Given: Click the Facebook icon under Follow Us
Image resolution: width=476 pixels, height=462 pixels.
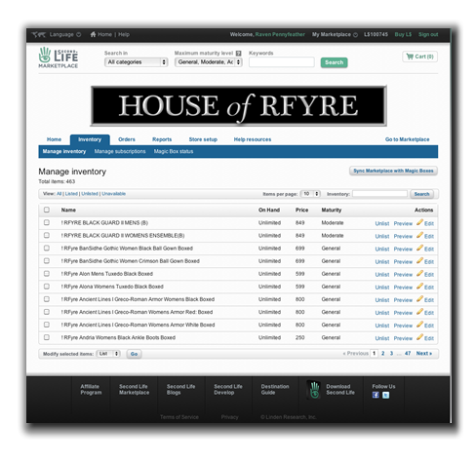Looking at the screenshot, I should click(376, 395).
